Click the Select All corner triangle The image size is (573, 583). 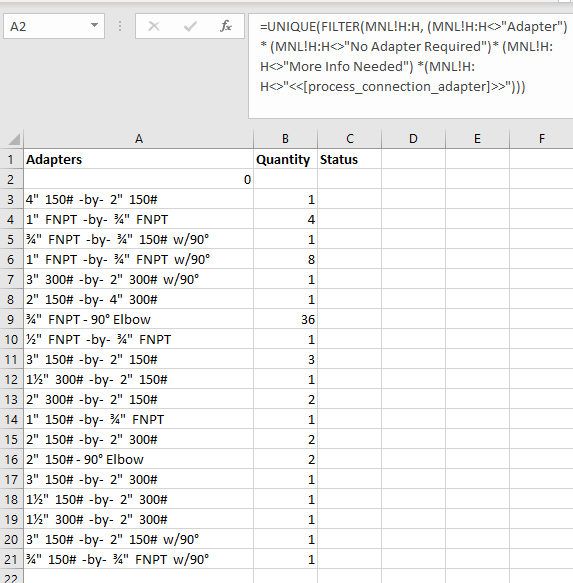click(x=13, y=139)
